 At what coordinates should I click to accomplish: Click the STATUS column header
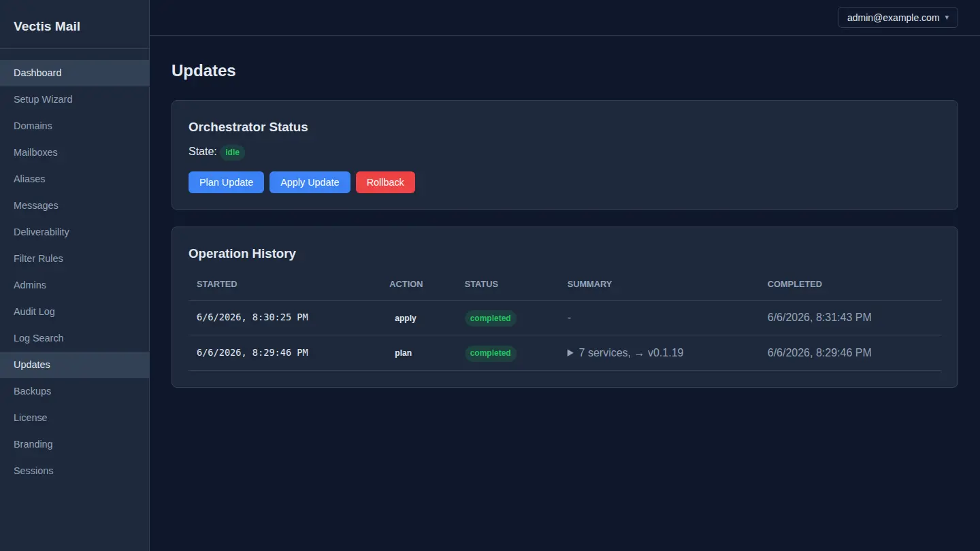click(x=481, y=284)
